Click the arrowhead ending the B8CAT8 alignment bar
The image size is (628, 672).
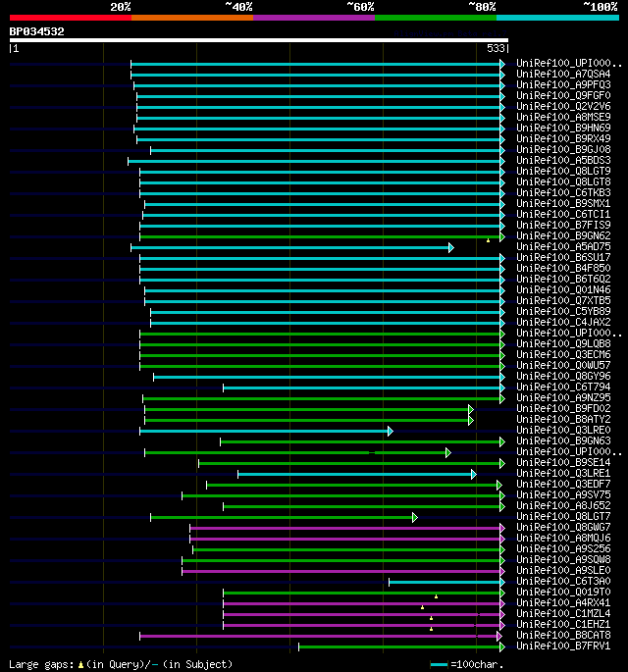499,637
